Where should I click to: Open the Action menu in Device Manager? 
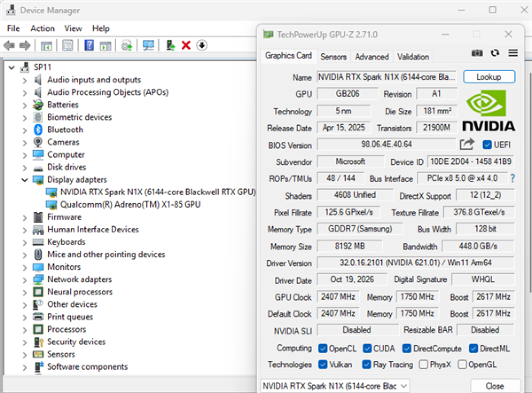click(x=43, y=29)
